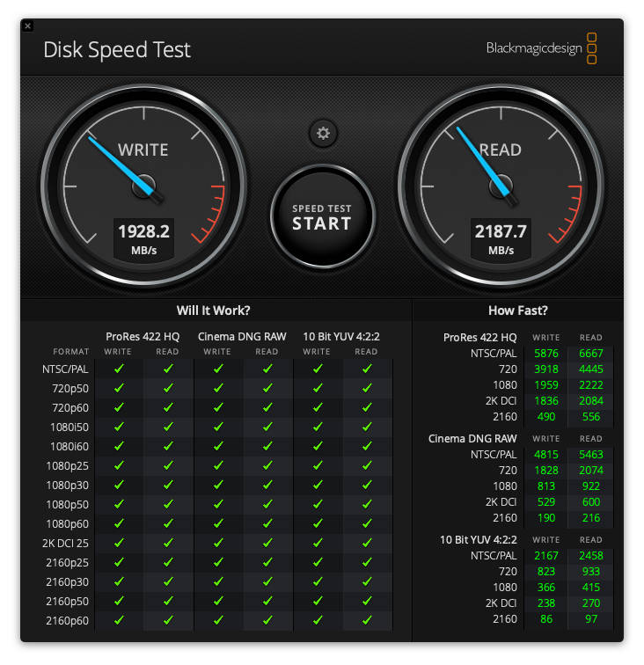Screen dimensions: 644x665
Task: Click the WRITE gauge label
Action: pyautogui.click(x=143, y=150)
